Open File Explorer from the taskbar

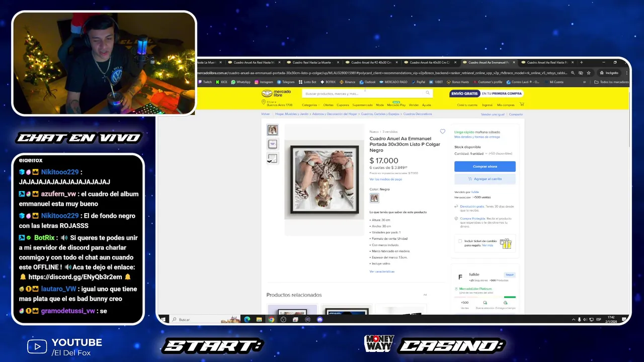[259, 319]
